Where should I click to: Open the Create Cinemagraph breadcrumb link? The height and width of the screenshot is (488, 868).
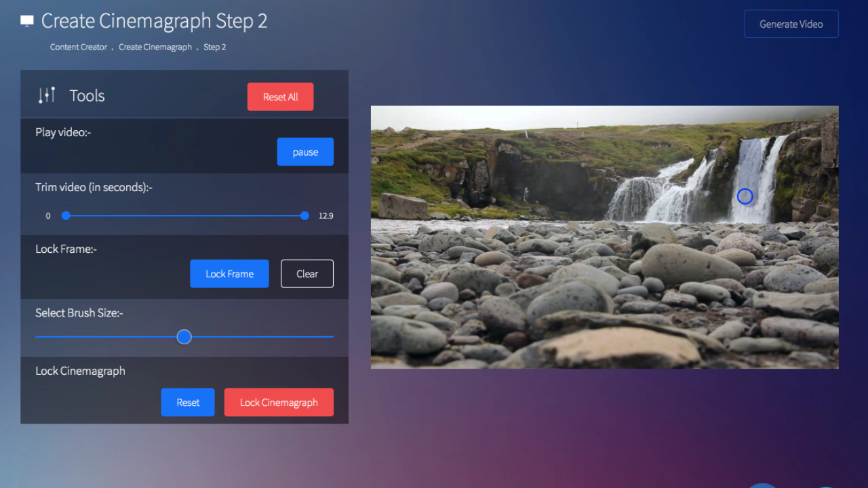[155, 47]
